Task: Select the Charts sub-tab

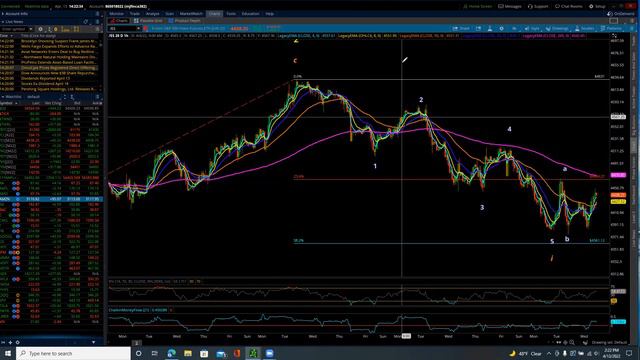Action: (x=119, y=21)
